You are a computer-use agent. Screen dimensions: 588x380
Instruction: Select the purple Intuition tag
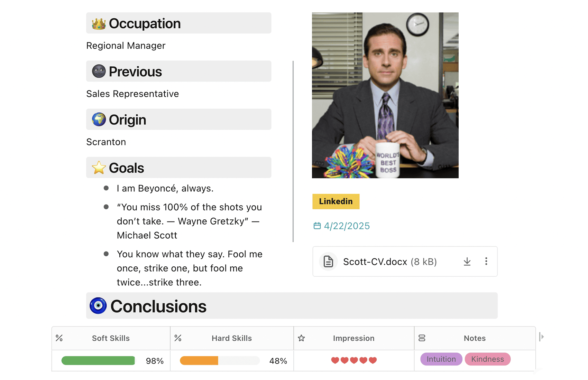pos(441,359)
